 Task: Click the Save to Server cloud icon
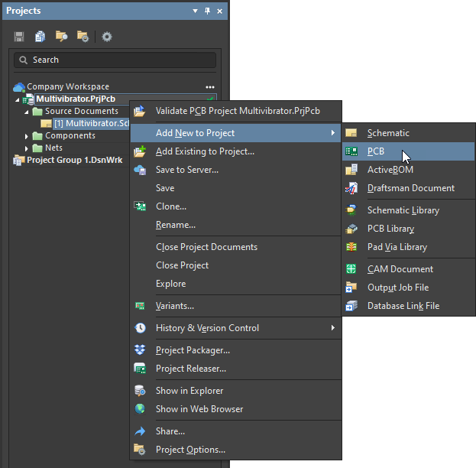tap(140, 170)
